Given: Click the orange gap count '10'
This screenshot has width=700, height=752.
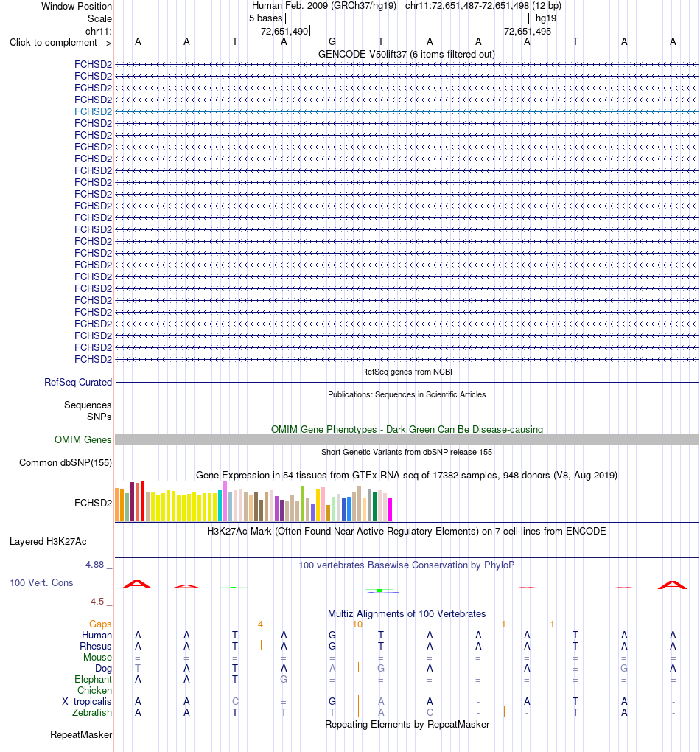Looking at the screenshot, I should tap(357, 624).
